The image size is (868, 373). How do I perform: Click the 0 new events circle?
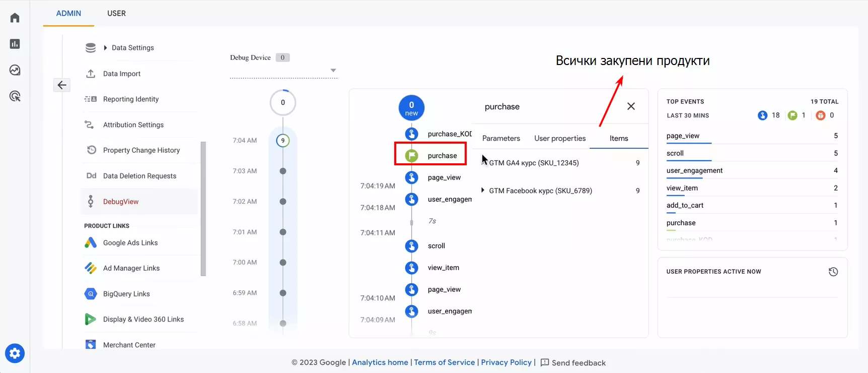(411, 108)
